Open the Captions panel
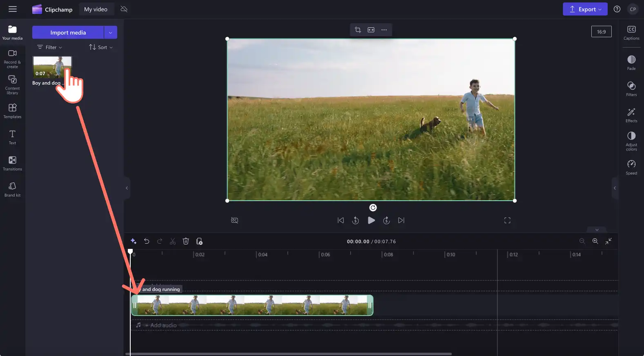Viewport: 644px width, 356px height. point(631,33)
